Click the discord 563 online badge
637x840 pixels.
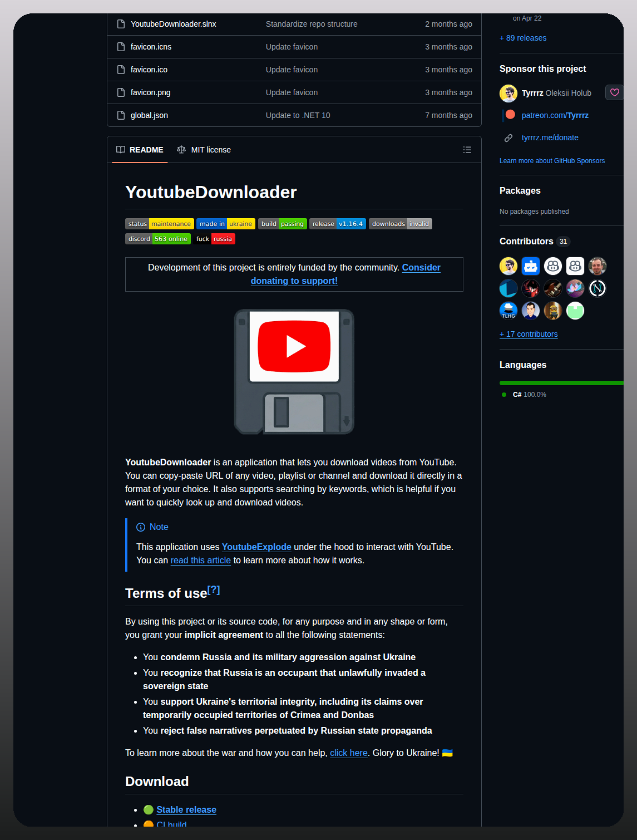click(158, 239)
